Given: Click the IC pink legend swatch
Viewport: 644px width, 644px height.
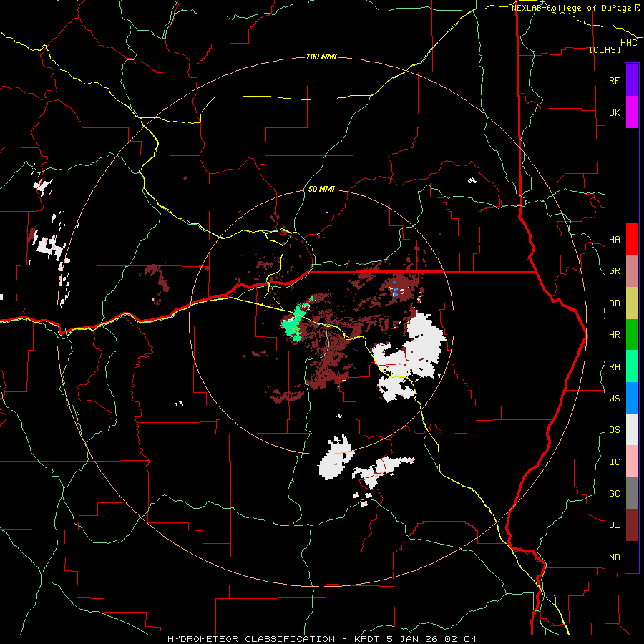Looking at the screenshot, I should [632, 462].
